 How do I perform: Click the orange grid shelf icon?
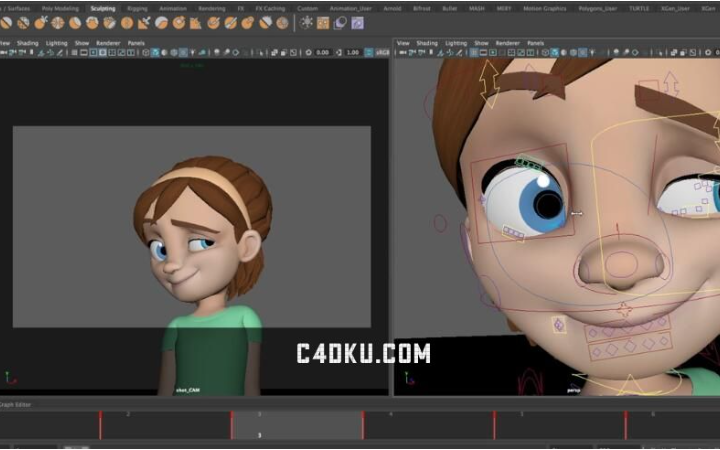tap(323, 22)
